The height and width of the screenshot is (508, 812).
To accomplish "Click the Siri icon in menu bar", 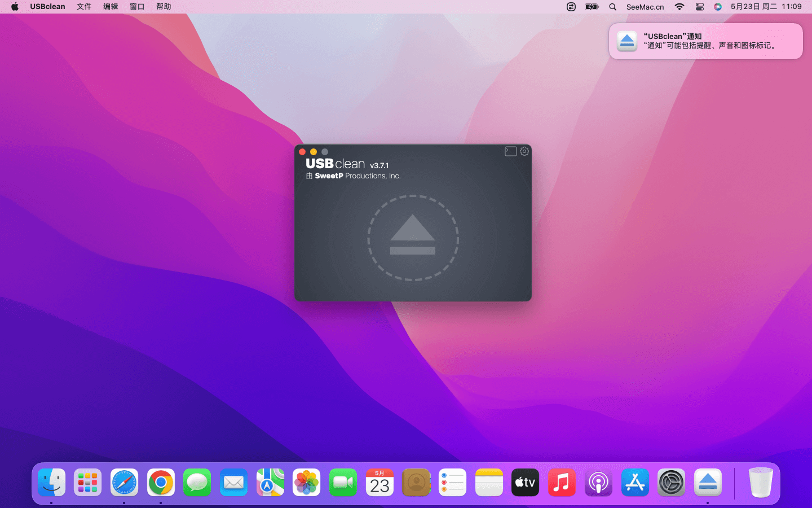I will [x=717, y=7].
